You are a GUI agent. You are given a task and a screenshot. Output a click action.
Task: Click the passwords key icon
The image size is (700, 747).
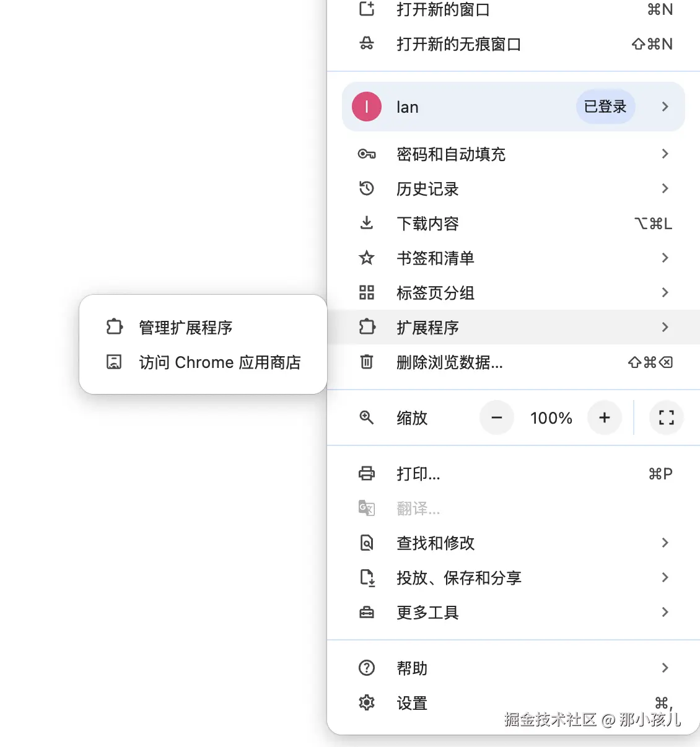tap(367, 154)
